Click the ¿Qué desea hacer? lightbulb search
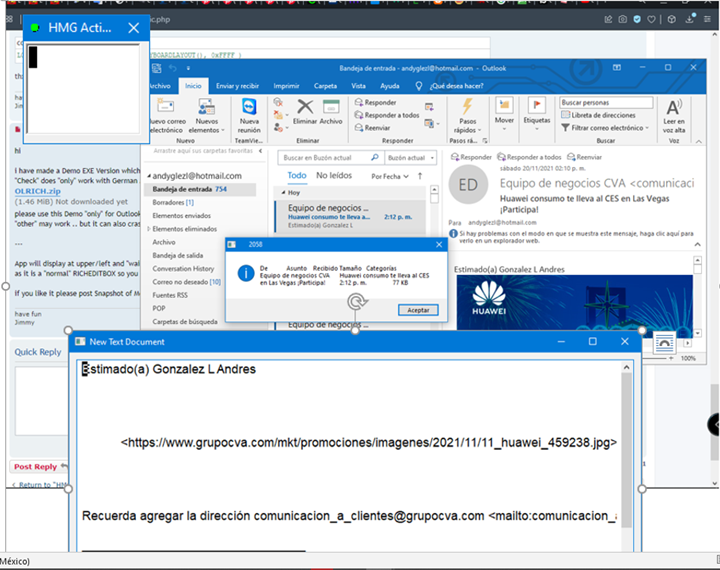Image resolution: width=720 pixels, height=570 pixels. (x=450, y=86)
